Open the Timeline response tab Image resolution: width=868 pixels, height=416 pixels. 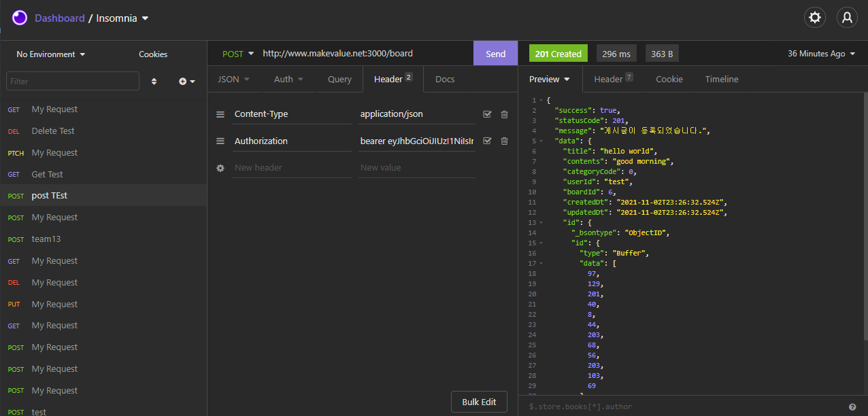point(722,79)
